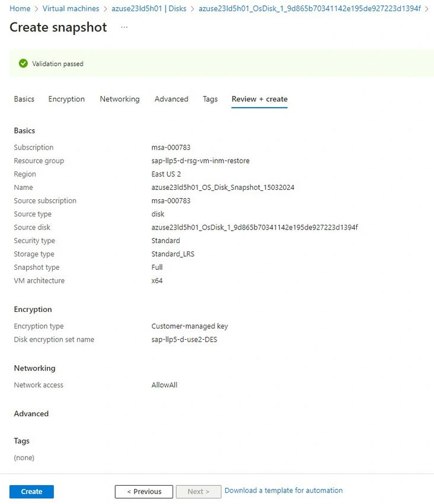Select resource group sap-llp5-d-rsg-vm-inm-restore

pyautogui.click(x=200, y=161)
